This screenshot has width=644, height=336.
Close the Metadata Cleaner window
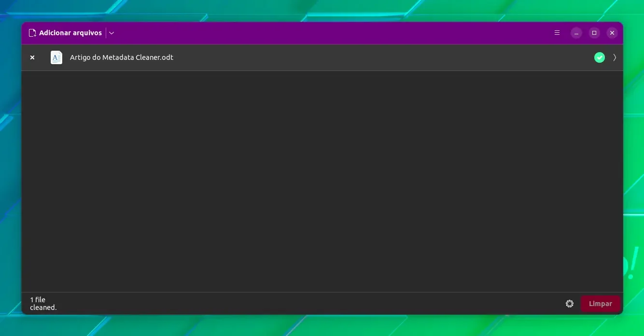612,33
